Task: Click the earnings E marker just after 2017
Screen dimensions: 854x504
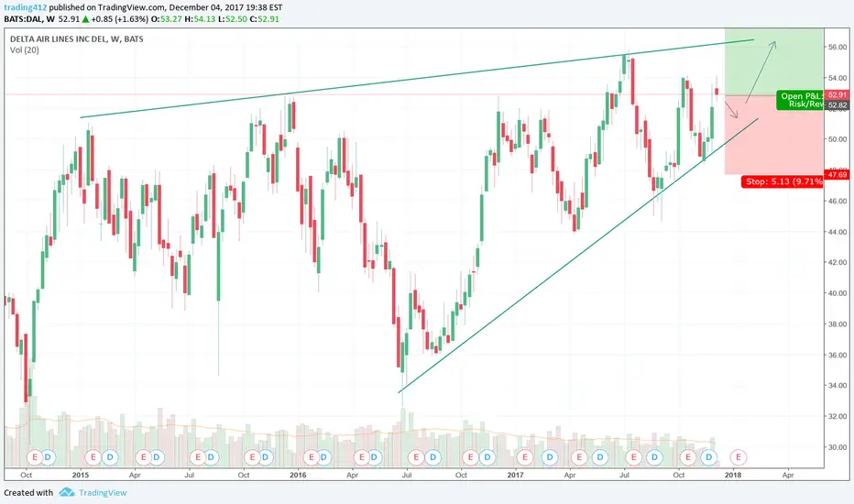Action: pyautogui.click(x=525, y=457)
